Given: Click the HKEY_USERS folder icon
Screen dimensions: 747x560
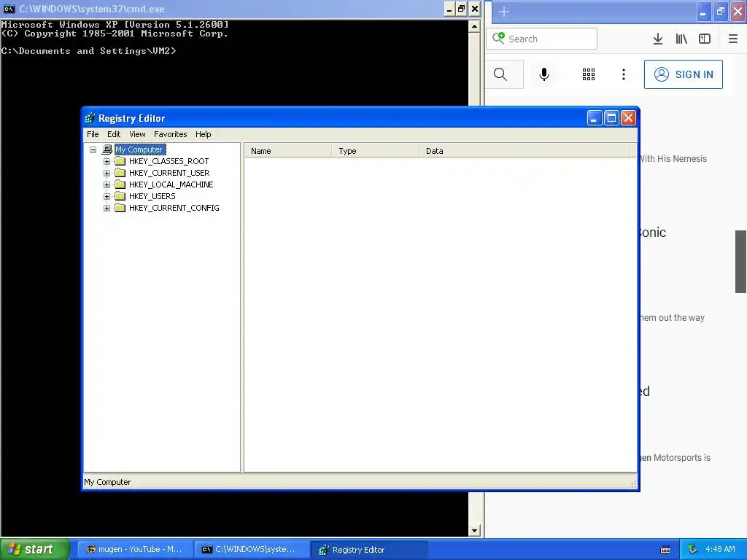Looking at the screenshot, I should coord(120,196).
